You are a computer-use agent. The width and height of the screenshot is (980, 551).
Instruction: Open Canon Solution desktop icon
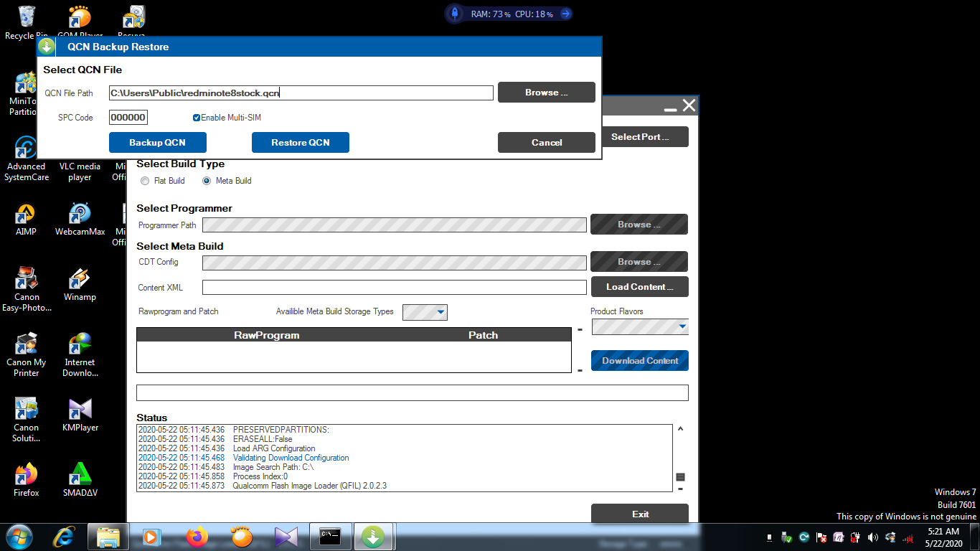pos(27,420)
